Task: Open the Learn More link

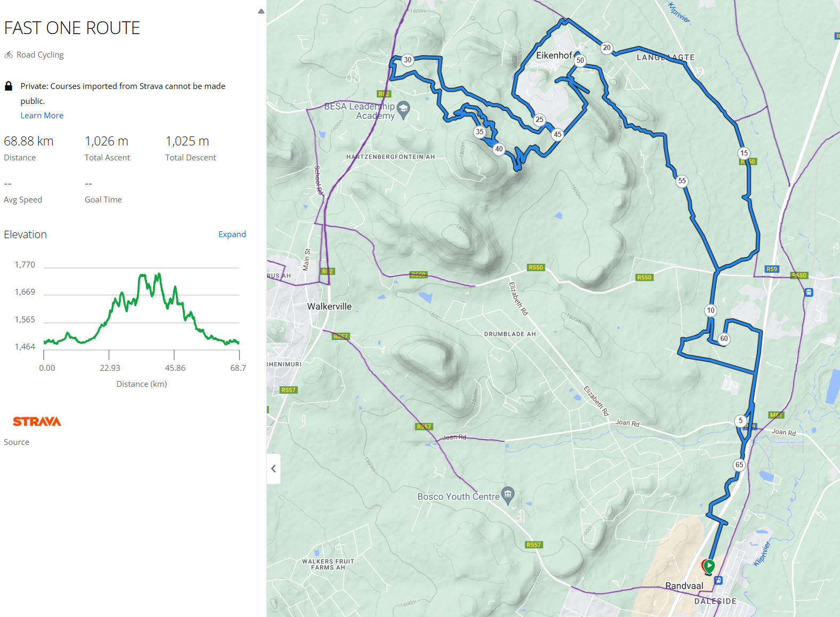Action: pos(42,116)
